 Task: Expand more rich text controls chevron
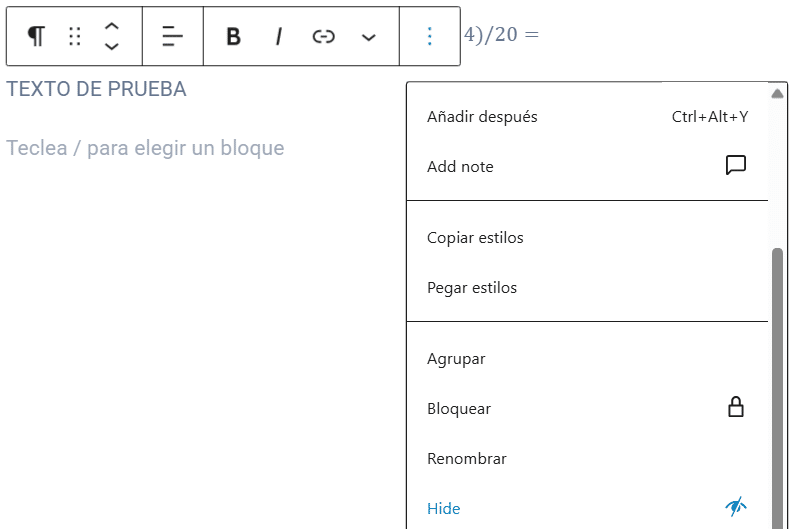point(368,37)
